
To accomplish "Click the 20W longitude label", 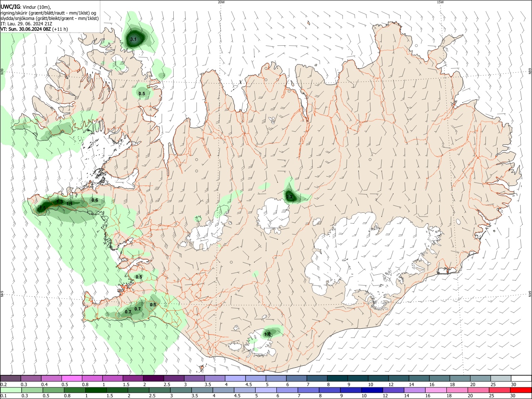I will 221,2.
